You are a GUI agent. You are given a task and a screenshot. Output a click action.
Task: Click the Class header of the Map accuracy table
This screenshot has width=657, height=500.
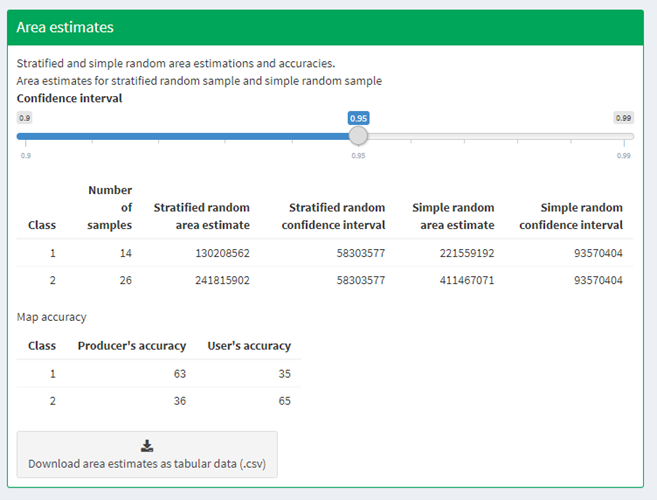tap(42, 346)
